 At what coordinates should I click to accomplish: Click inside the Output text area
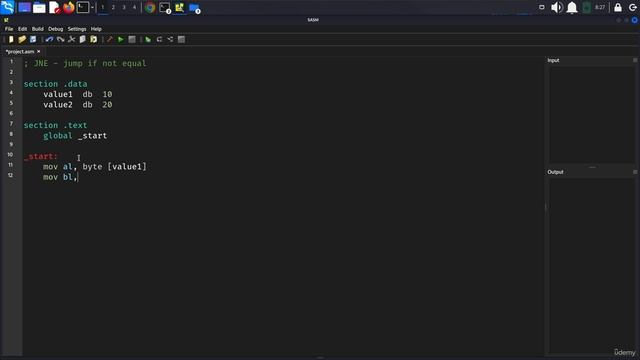tap(592, 265)
